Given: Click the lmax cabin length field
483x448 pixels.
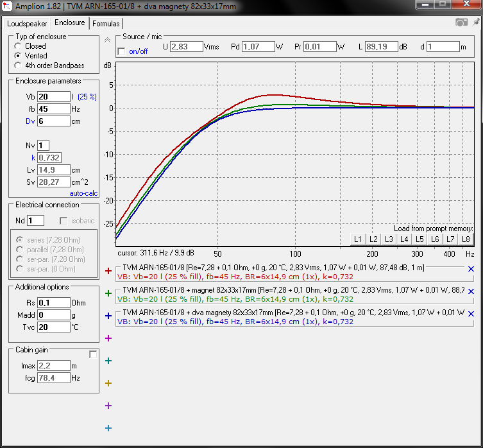Looking at the screenshot, I should click(x=54, y=366).
